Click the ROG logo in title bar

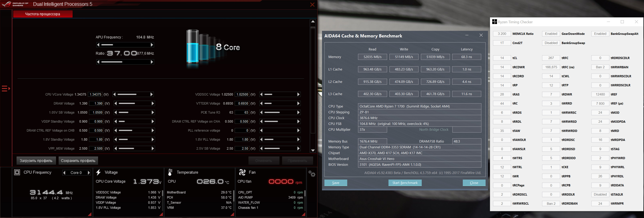[x=7, y=4]
